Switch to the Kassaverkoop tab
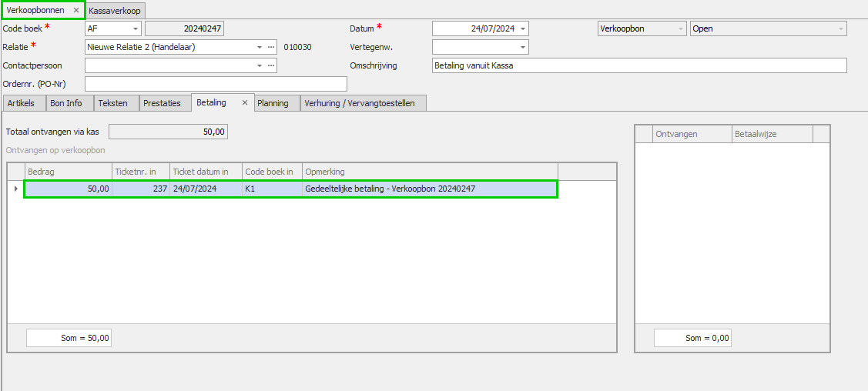 [x=115, y=11]
